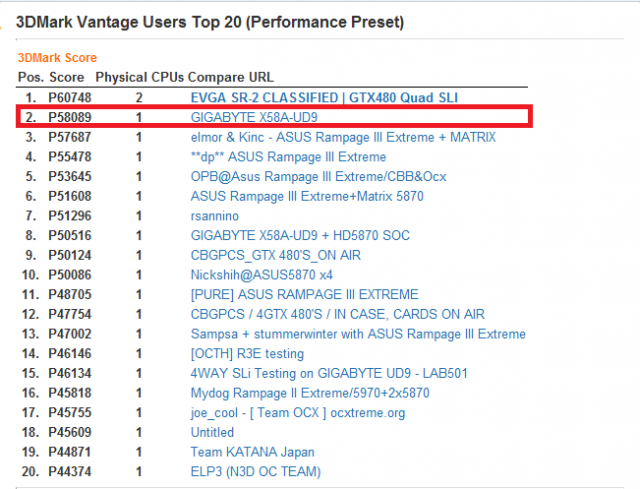The image size is (640, 489).
Task: Select score P53645 in row 5
Action: pos(70,177)
